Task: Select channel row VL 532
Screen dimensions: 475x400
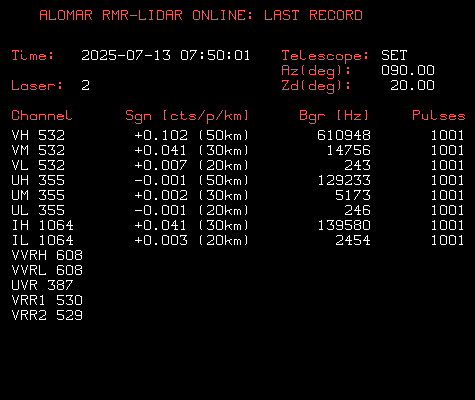Action: 38,165
